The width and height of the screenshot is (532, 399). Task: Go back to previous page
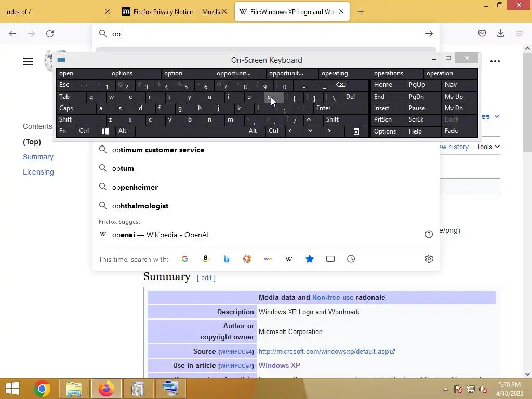[12, 34]
